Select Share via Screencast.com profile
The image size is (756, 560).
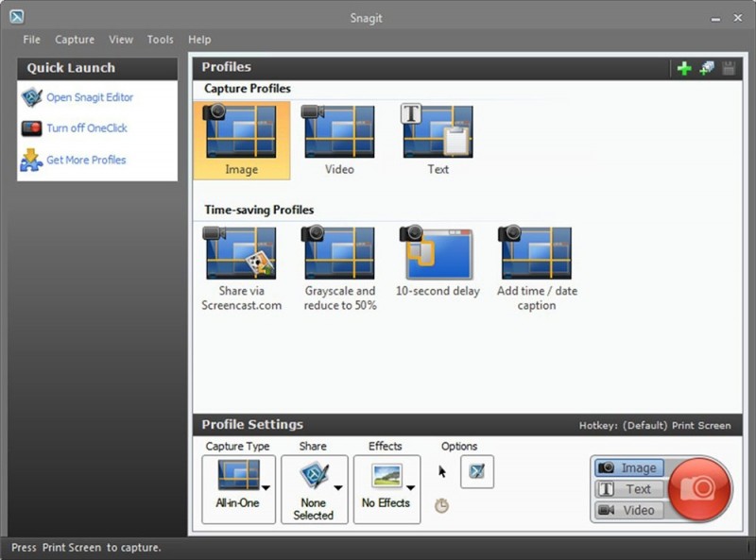(242, 269)
